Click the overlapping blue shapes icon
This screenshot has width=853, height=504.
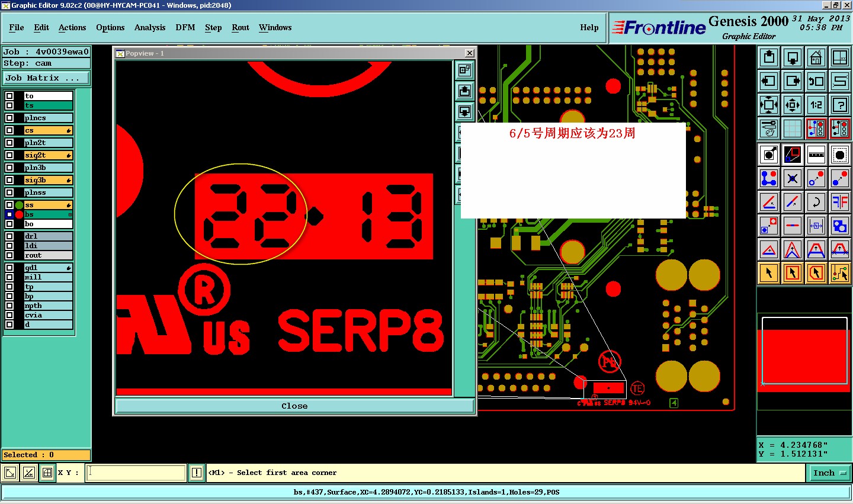click(x=840, y=226)
